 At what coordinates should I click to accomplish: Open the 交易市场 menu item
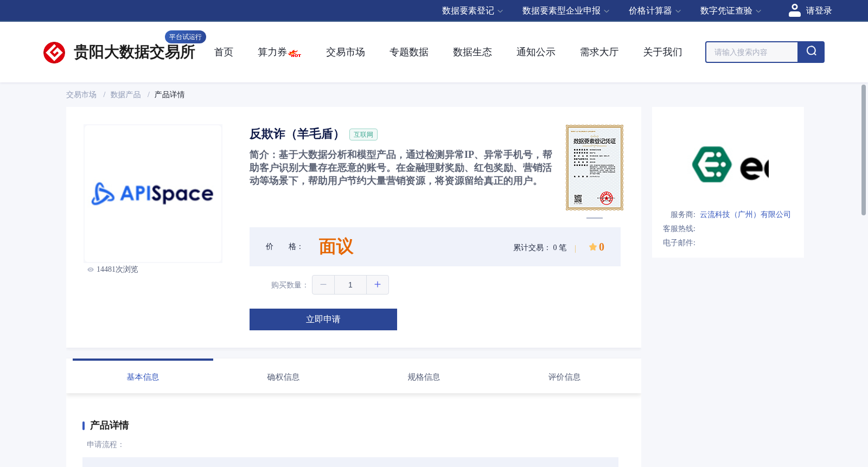pyautogui.click(x=346, y=52)
